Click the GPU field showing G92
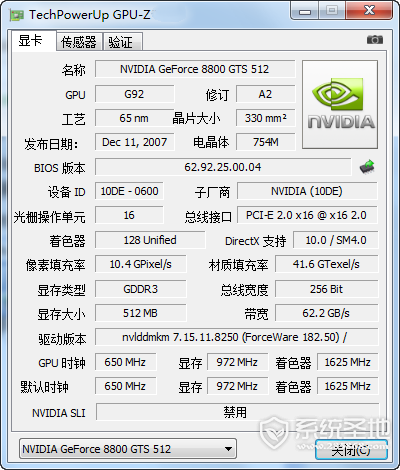This screenshot has height=470, width=400. pyautogui.click(x=134, y=94)
